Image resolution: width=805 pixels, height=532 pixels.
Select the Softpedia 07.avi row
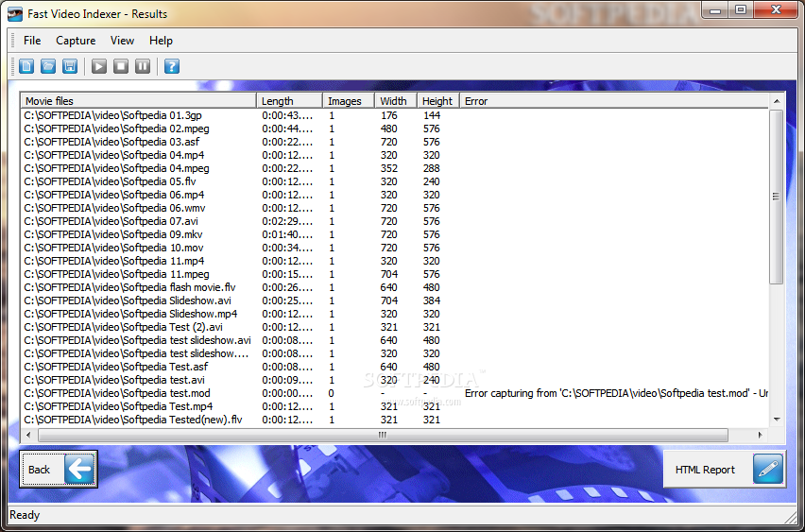[395, 221]
